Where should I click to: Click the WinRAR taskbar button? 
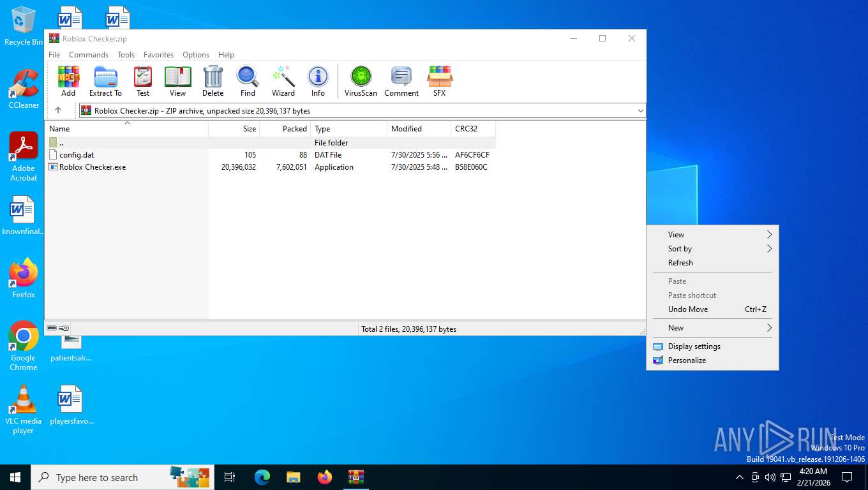pos(356,477)
